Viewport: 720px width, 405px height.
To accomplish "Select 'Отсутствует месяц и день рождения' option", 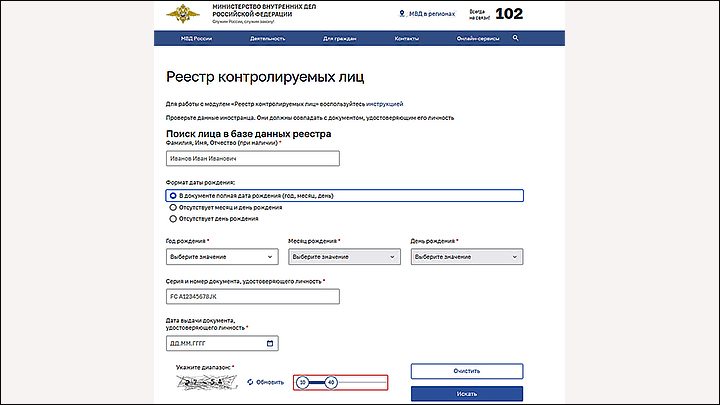I will pos(173,207).
